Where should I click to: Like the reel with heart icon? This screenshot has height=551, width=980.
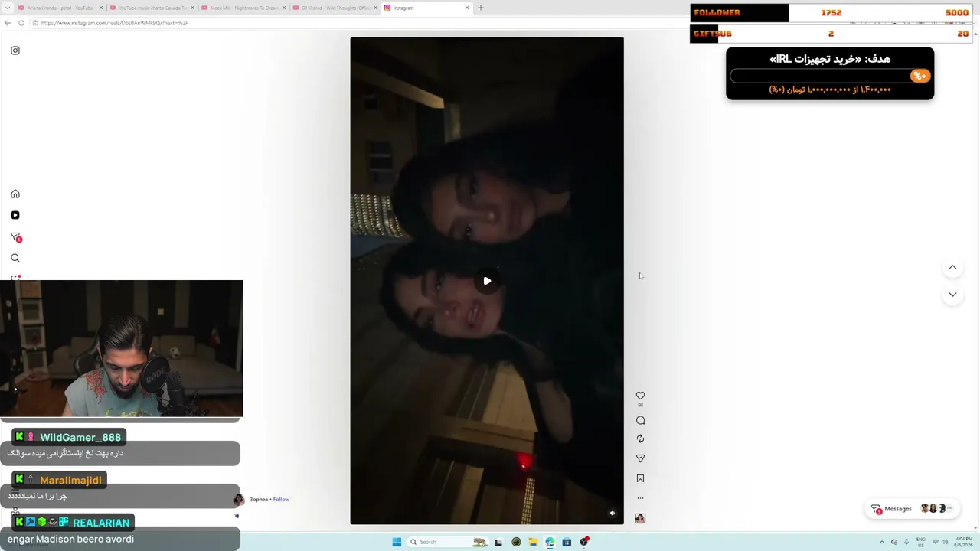coord(640,396)
